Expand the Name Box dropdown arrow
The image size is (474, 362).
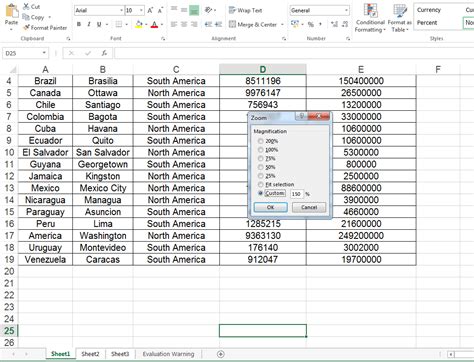click(44, 53)
